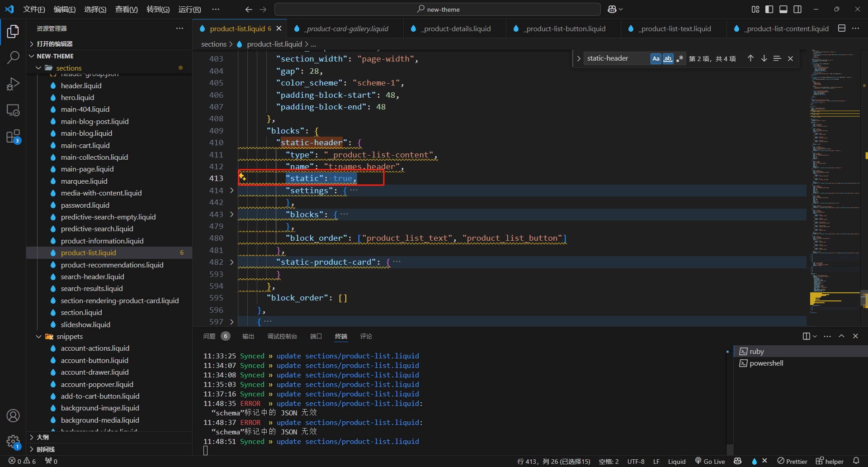Maximize the panel size with the chevron
The height and width of the screenshot is (467, 868).
pyautogui.click(x=841, y=336)
